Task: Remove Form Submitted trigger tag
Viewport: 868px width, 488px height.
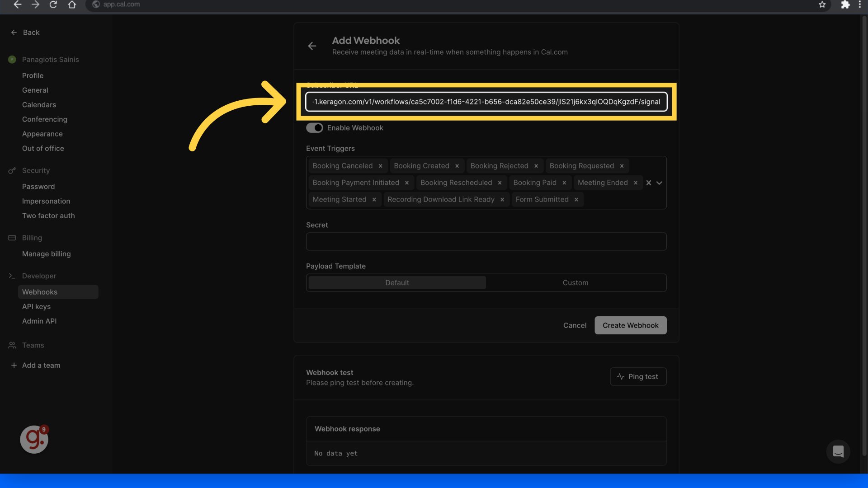Action: (576, 199)
